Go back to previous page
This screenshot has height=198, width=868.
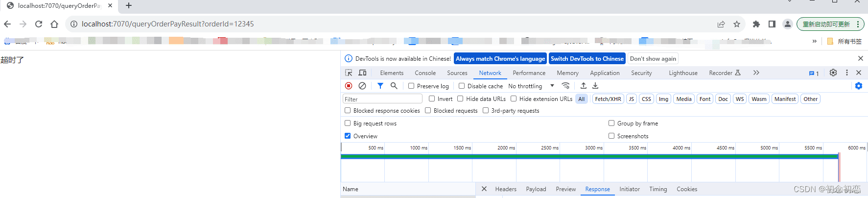7,24
